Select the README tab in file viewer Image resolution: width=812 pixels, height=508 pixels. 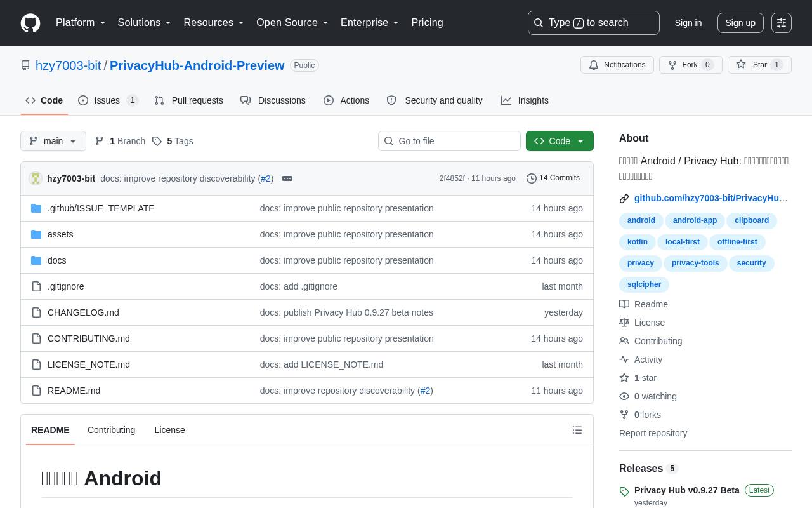pyautogui.click(x=50, y=430)
